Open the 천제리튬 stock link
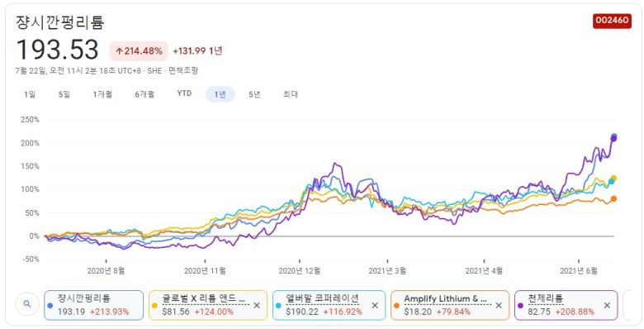The height and width of the screenshot is (329, 644). click(x=546, y=298)
